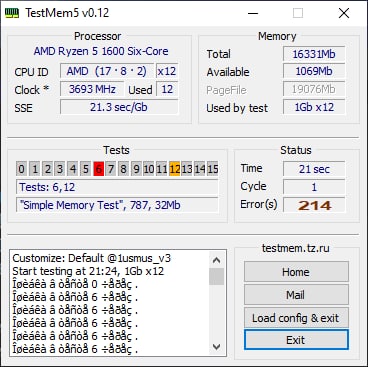Select test box number 13
This screenshot has width=368, height=367.
(x=187, y=169)
